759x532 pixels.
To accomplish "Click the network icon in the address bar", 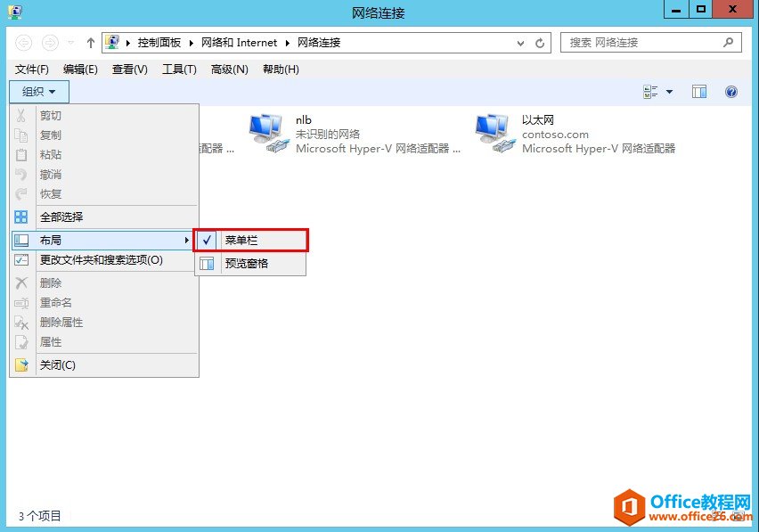I will pos(112,42).
